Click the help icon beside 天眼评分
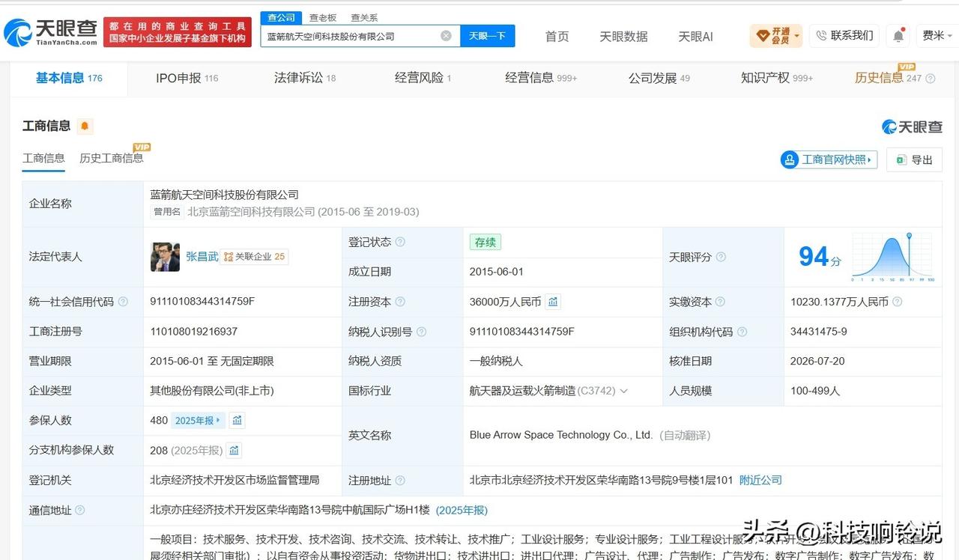 [x=721, y=257]
